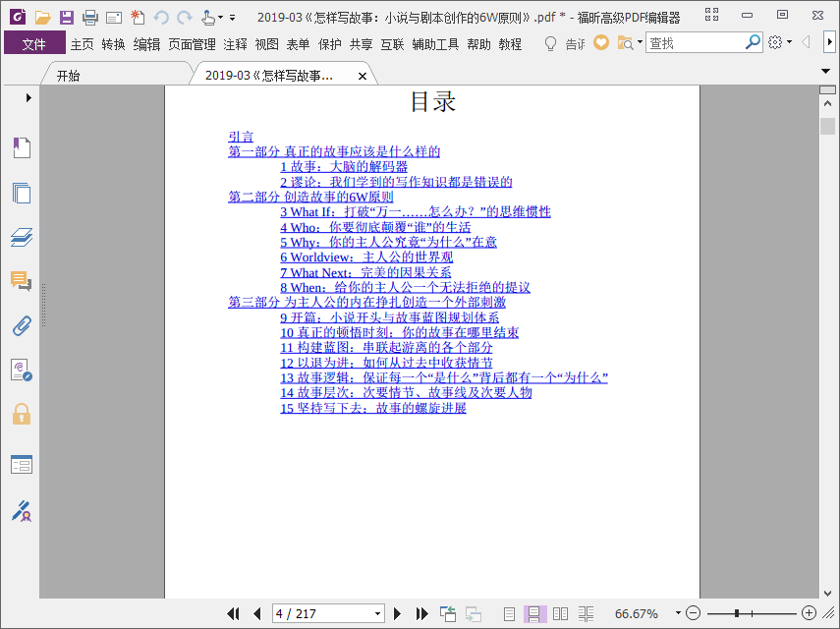Image resolution: width=840 pixels, height=629 pixels.
Task: Create new document with starred page icon
Action: (x=138, y=17)
